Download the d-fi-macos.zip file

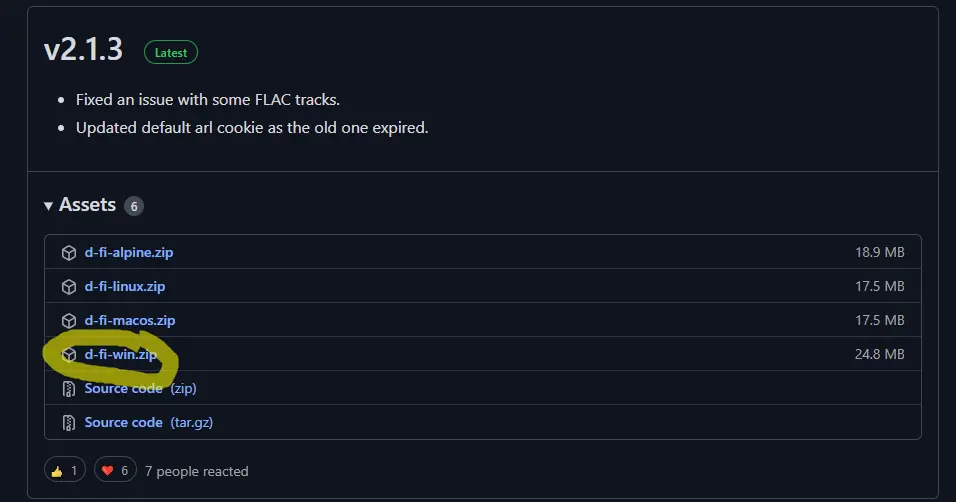tap(130, 321)
